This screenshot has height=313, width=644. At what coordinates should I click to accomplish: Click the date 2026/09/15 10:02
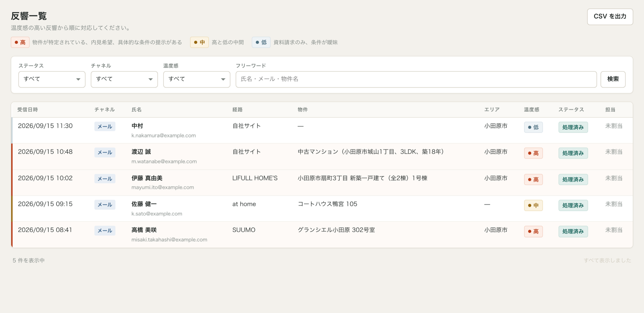[45, 178]
